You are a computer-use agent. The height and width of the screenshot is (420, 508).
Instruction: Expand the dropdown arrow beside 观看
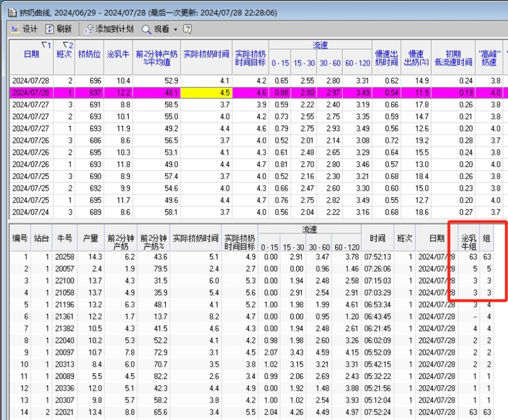tap(175, 29)
